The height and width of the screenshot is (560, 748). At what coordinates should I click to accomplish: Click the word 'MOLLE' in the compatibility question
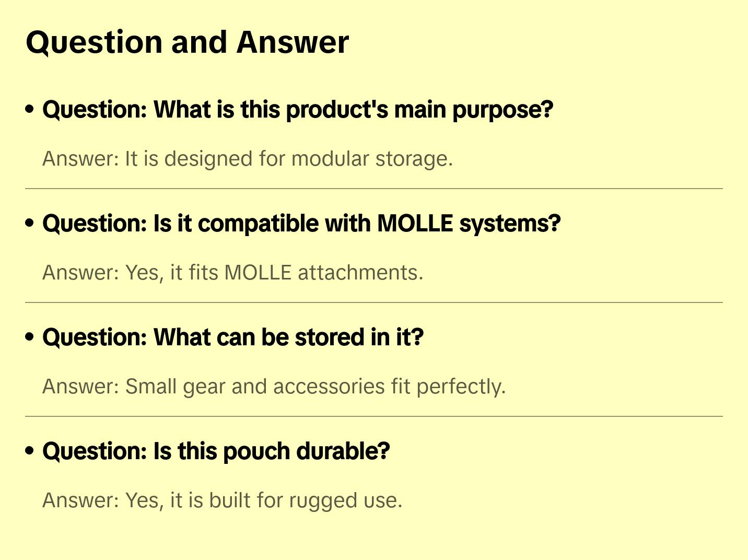coord(415,224)
